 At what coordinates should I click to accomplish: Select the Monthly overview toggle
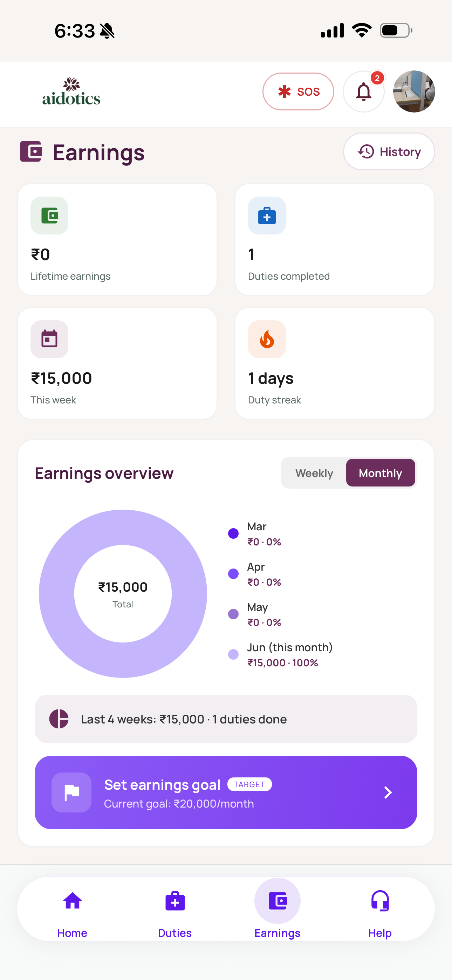tap(381, 473)
